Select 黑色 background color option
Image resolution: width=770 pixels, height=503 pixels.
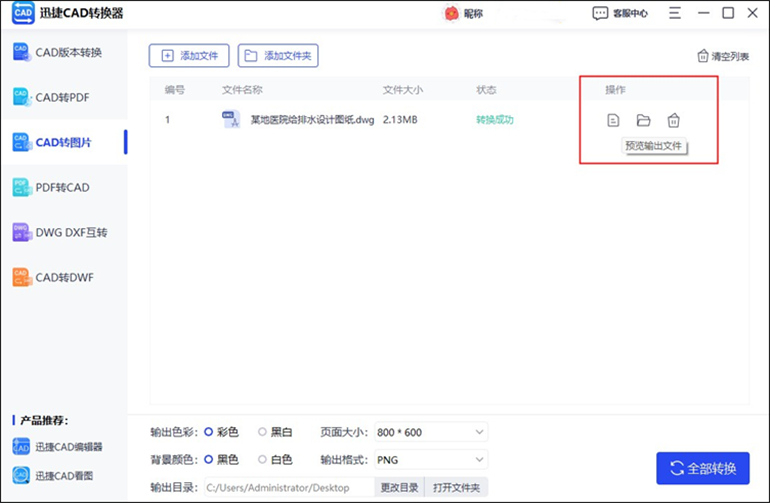(221, 459)
